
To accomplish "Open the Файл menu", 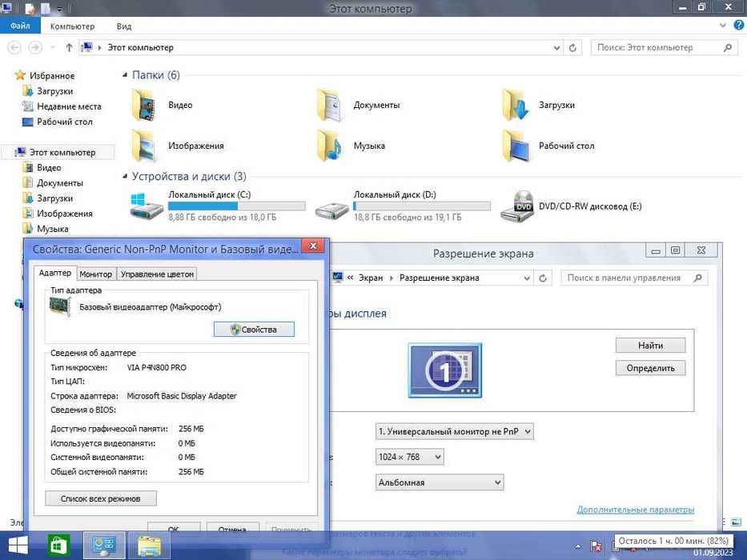I will [x=20, y=26].
